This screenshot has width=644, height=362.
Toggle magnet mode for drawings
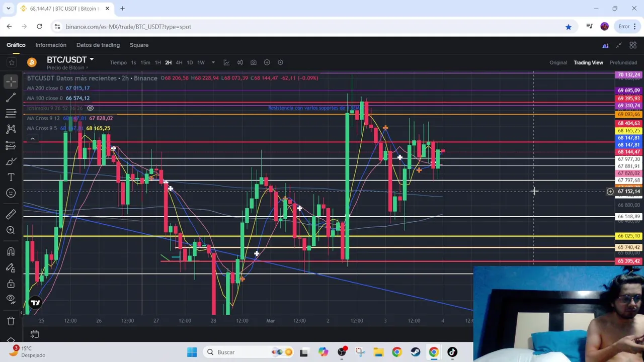tap(11, 251)
